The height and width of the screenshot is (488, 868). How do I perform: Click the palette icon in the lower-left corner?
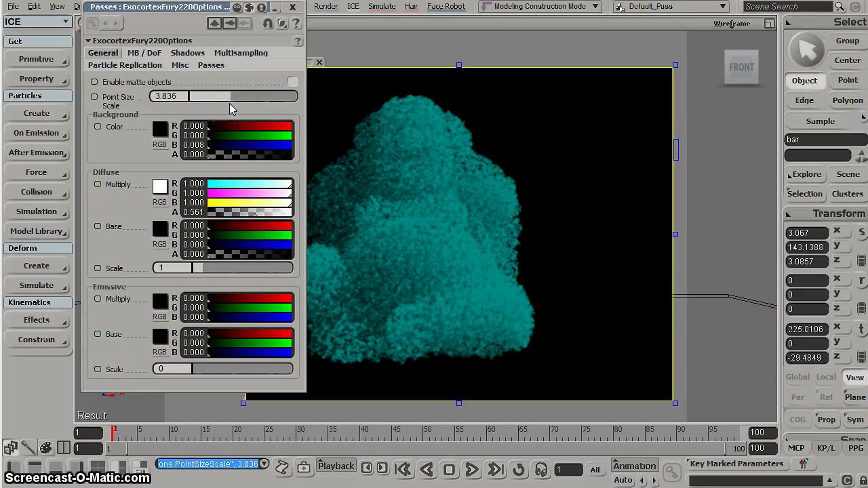pos(46,448)
